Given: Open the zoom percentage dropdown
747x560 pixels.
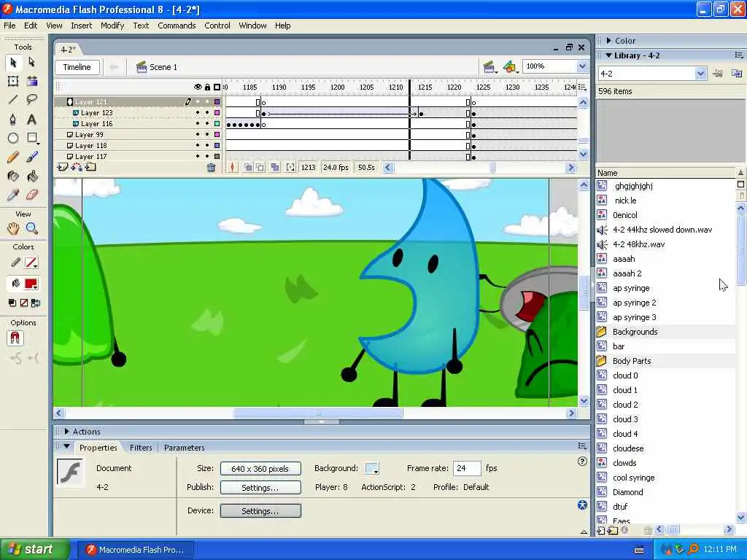Looking at the screenshot, I should (582, 66).
